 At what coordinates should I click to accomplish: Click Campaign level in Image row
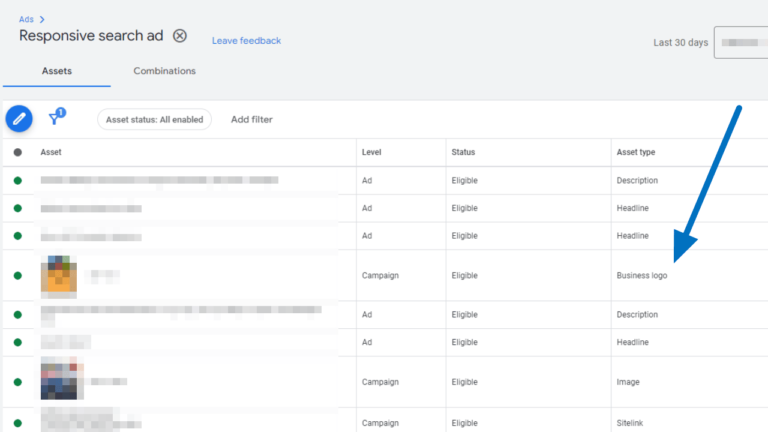pos(380,382)
